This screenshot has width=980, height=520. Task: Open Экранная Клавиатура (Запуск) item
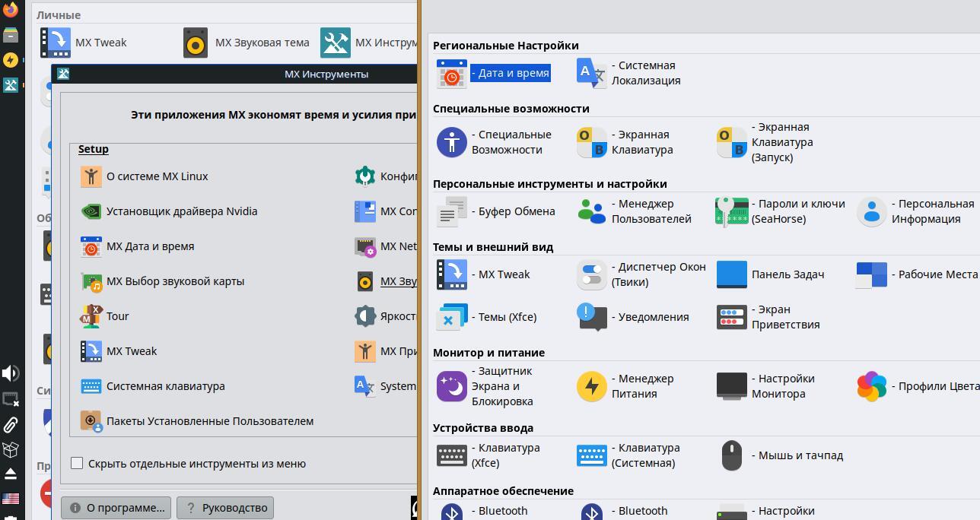click(x=765, y=142)
